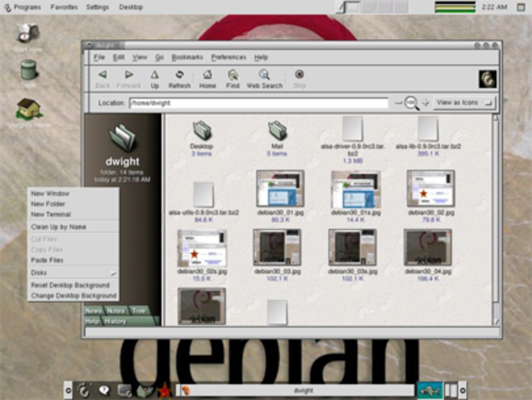Switch to the Tree sidebar tab
This screenshot has width=532, height=400.
click(x=138, y=311)
